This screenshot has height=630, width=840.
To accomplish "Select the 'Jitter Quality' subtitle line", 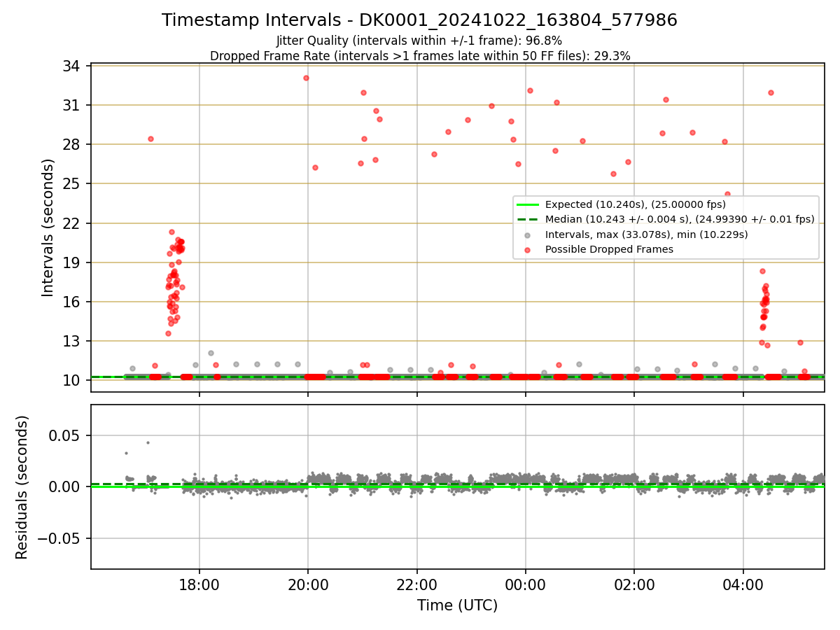I will pos(419,41).
